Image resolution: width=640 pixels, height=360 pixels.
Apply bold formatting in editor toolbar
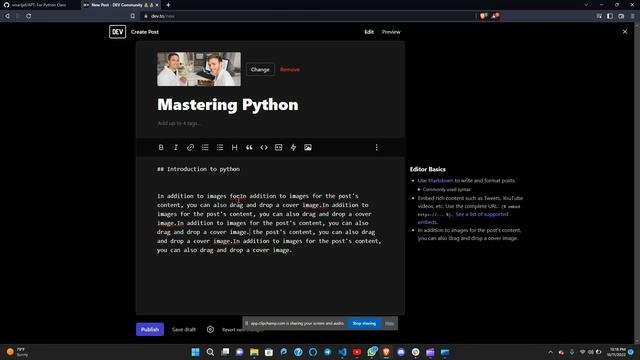click(161, 147)
